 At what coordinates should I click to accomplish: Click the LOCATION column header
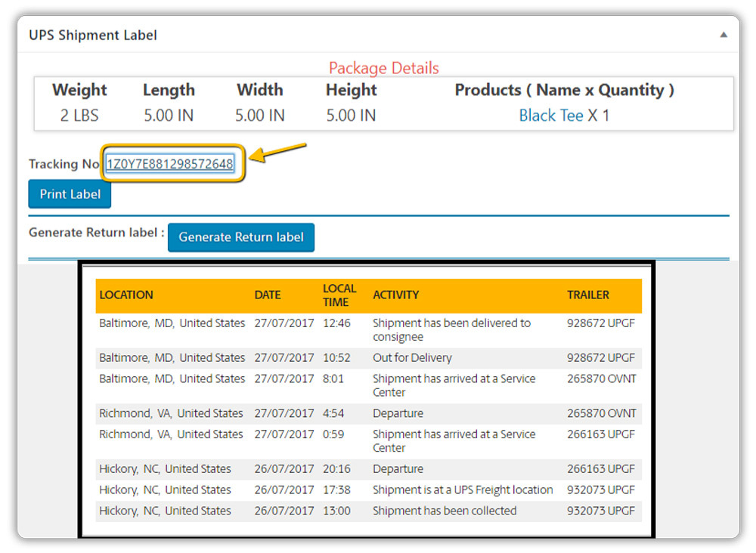click(x=126, y=295)
